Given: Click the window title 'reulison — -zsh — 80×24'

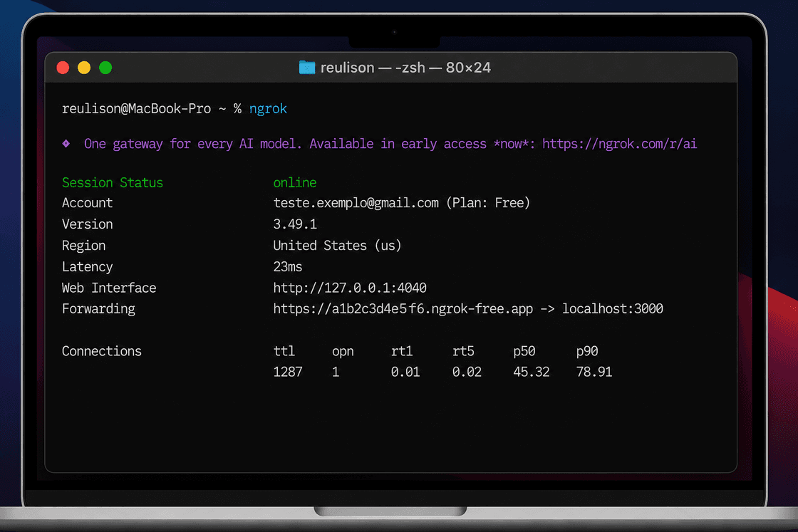Looking at the screenshot, I should click(405, 68).
